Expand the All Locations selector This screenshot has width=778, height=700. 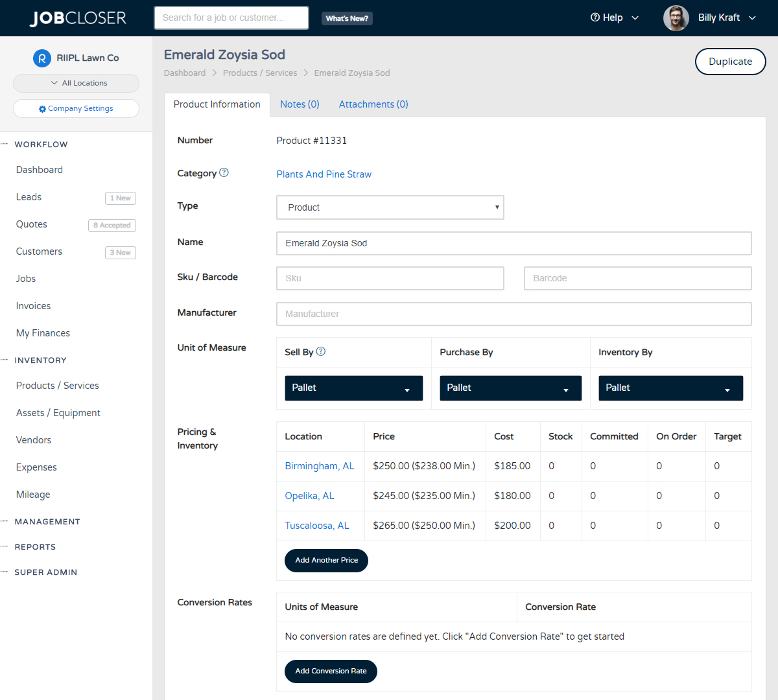coord(76,83)
